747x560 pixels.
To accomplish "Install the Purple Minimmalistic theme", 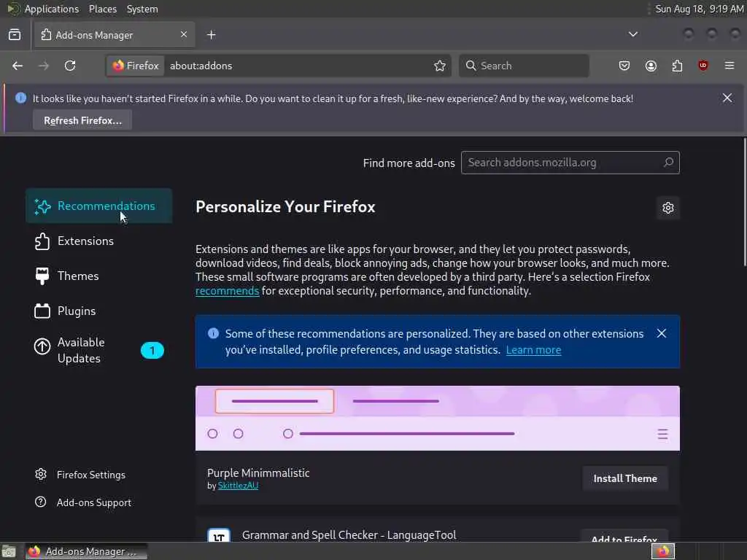I will tap(625, 478).
